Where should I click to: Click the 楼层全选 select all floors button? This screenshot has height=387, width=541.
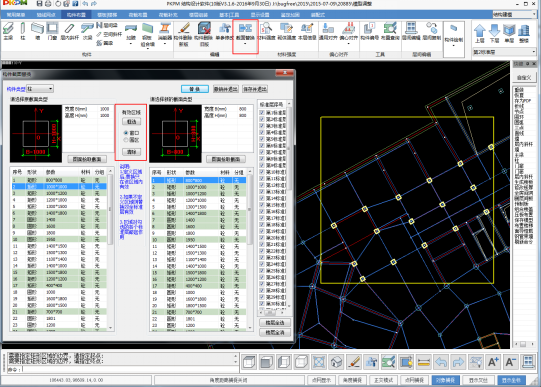(275, 322)
